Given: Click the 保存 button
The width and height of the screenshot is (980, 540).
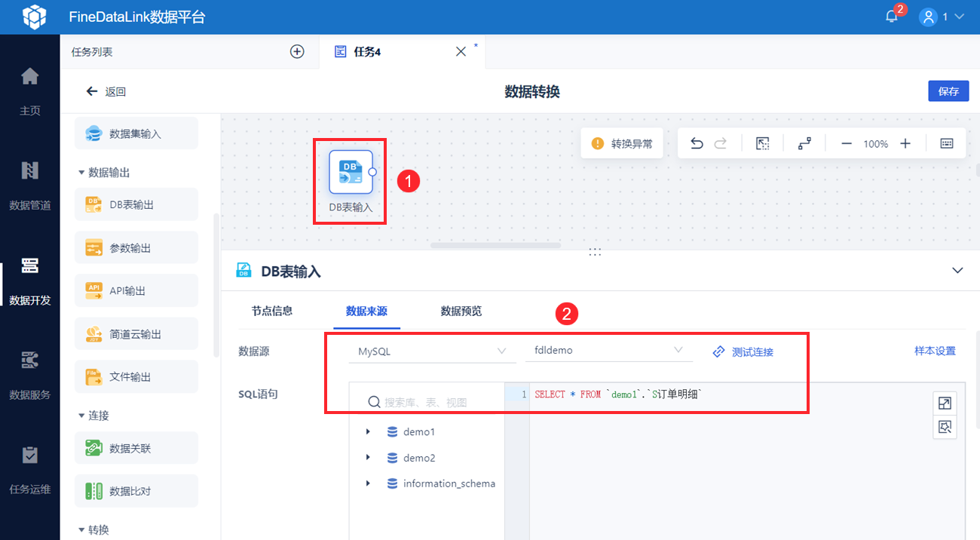Looking at the screenshot, I should [x=948, y=91].
